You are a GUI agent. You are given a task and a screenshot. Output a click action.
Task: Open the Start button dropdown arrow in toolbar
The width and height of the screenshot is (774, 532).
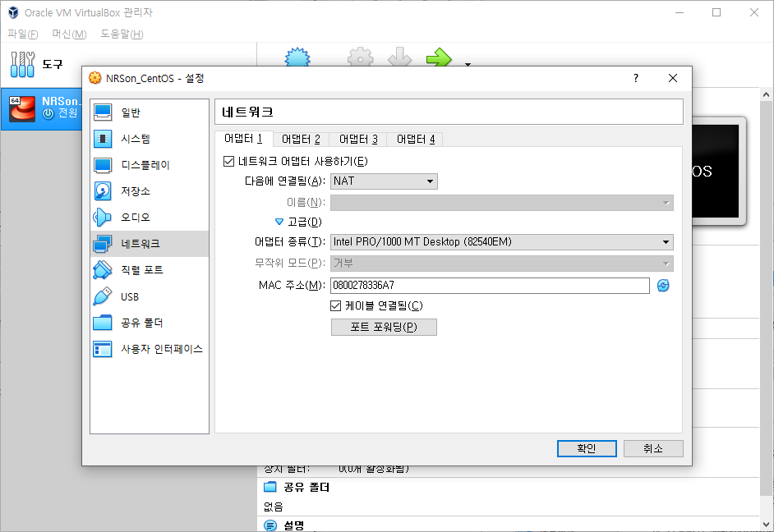tap(468, 64)
